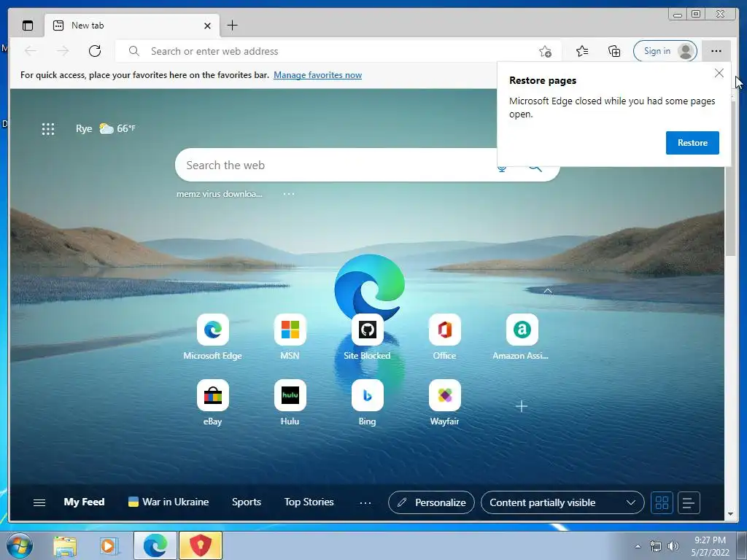747x560 pixels.
Task: Open the Favorites list icon
Action: coord(581,51)
